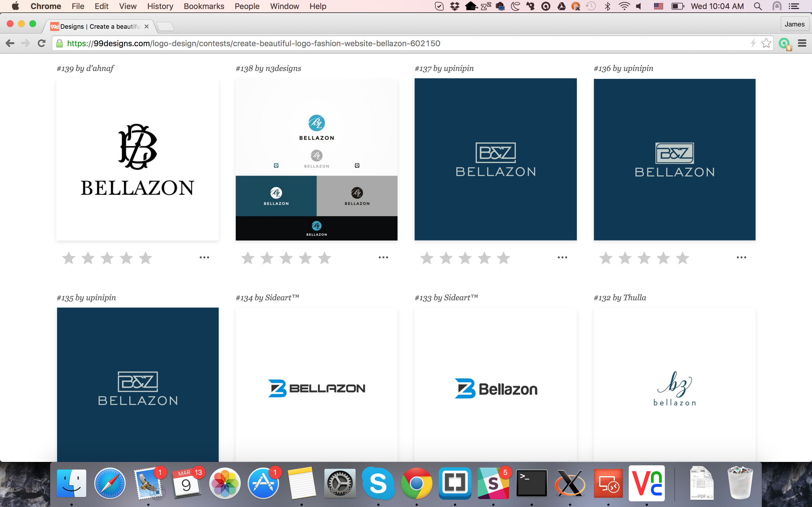Image resolution: width=812 pixels, height=507 pixels.
Task: Click the Grammarly extension icon
Action: pos(784,44)
